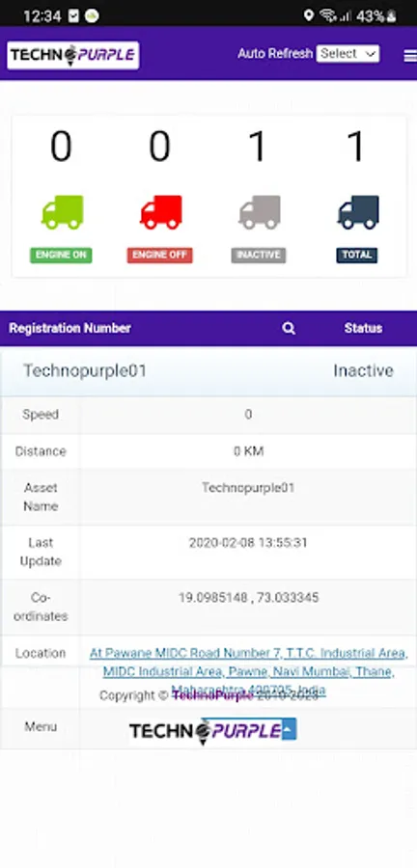Screen dimensions: 417x868
Task: Click the Status column header
Action: (x=363, y=328)
